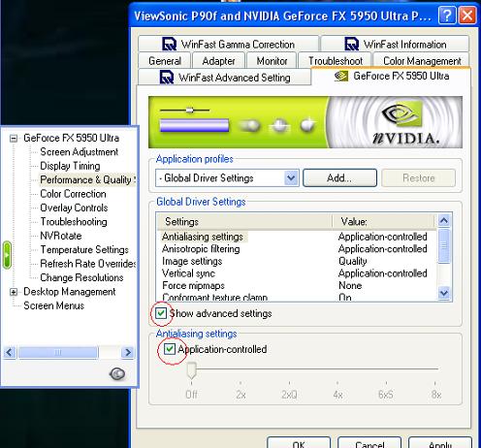Click the round NVIDIA pin icon in side menu
Image resolution: width=481 pixels, height=448 pixels.
(x=117, y=374)
